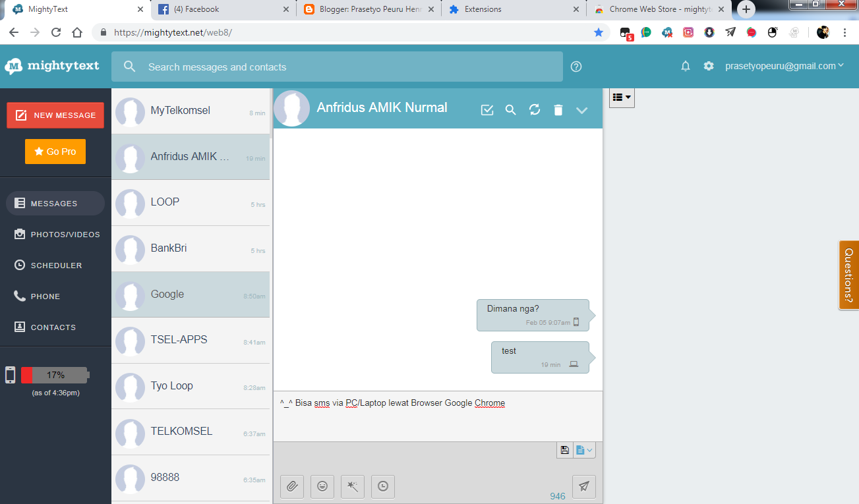Click the Go Pro upgrade button
The image size is (859, 504).
55,152
